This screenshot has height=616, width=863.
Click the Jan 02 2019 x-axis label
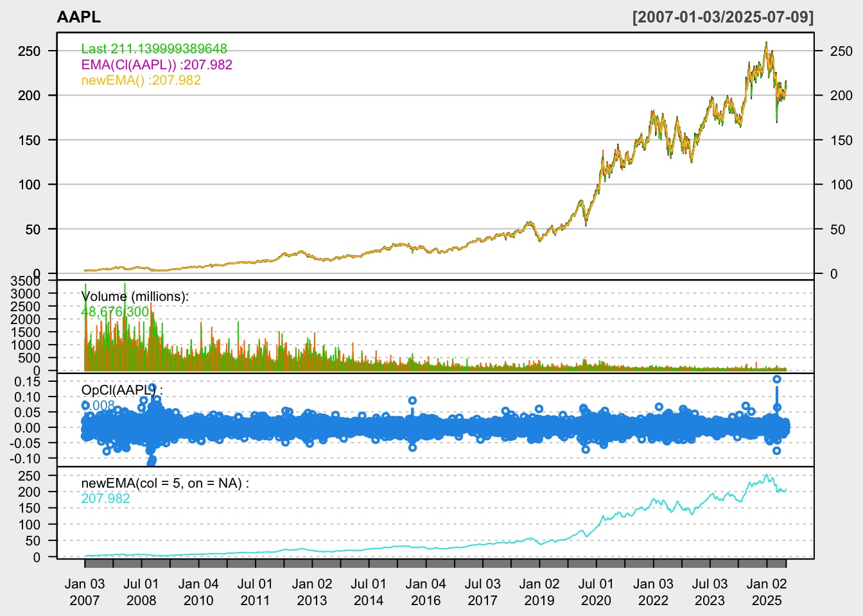(539, 592)
